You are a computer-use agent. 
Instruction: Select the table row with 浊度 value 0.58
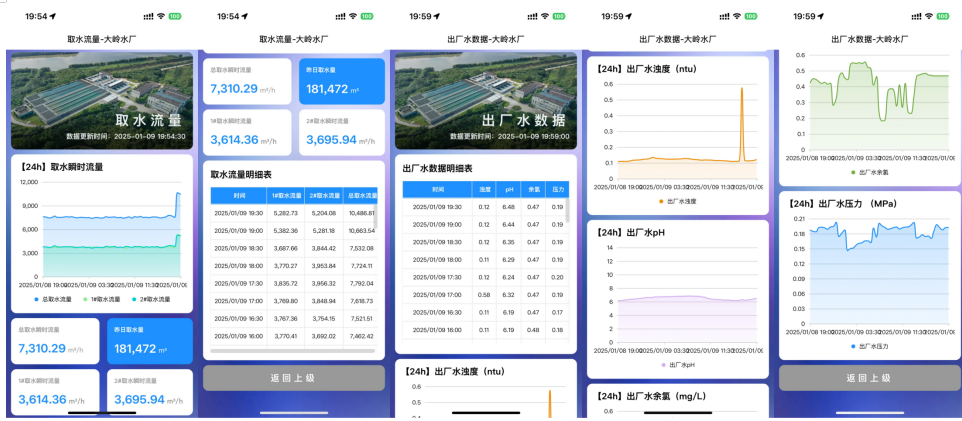click(485, 295)
